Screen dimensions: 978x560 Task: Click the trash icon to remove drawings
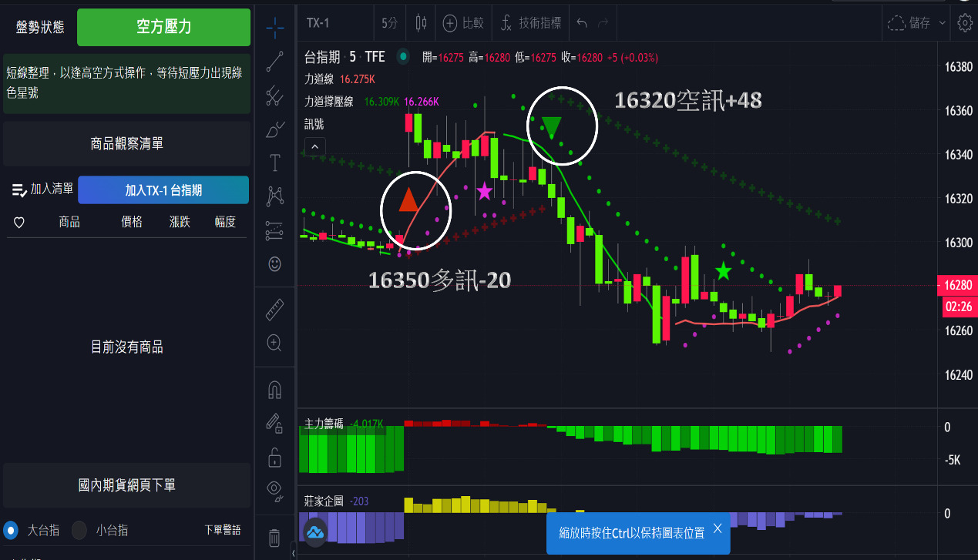(x=274, y=537)
